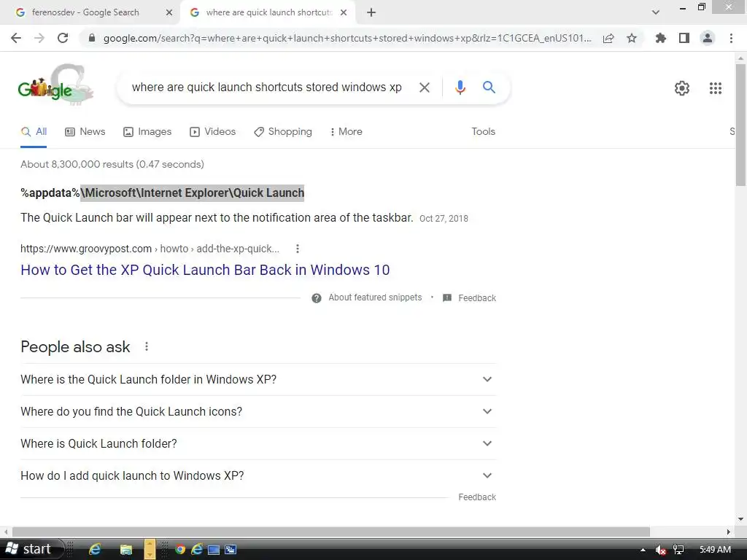Open the Windows start menu

click(31, 549)
